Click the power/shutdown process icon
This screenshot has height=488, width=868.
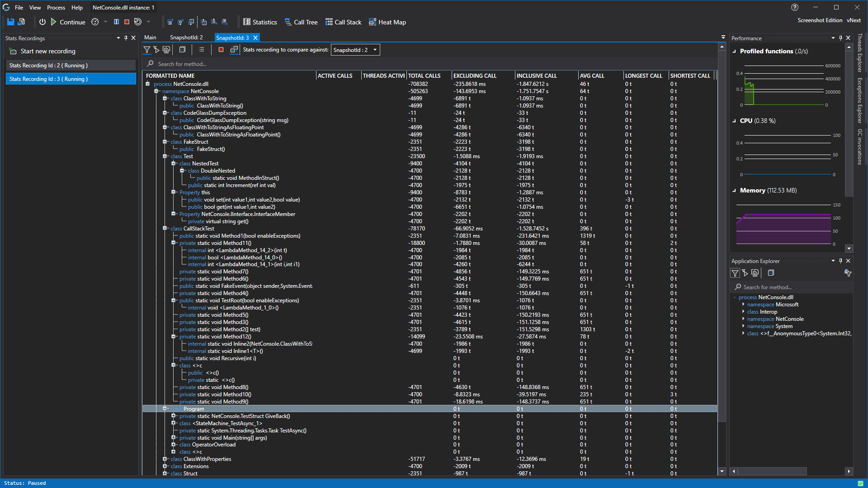pos(42,22)
